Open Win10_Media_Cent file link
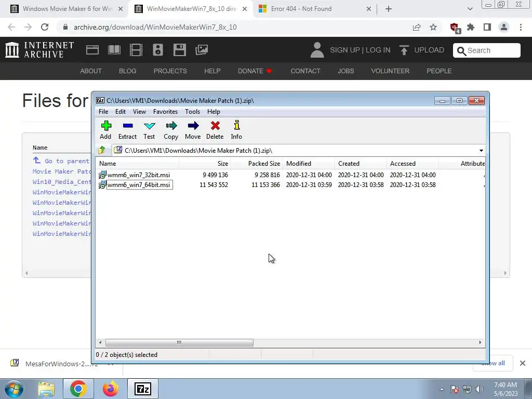Viewport: 532px width, 399px height. (62, 182)
